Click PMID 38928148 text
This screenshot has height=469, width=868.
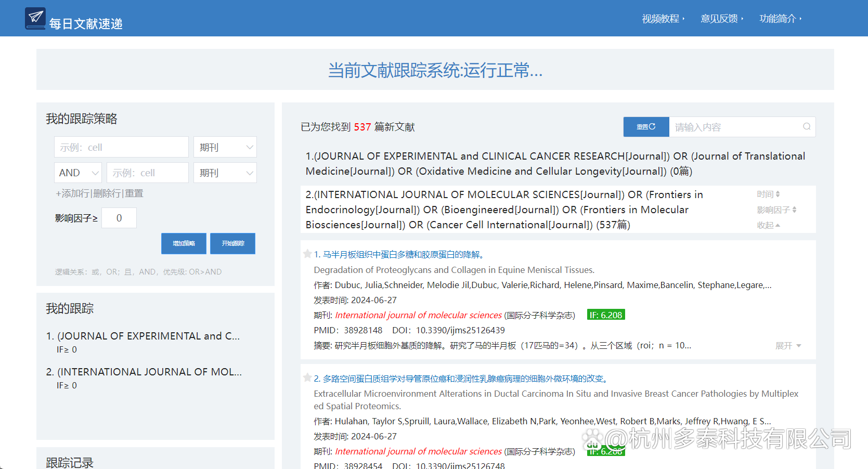tap(348, 330)
